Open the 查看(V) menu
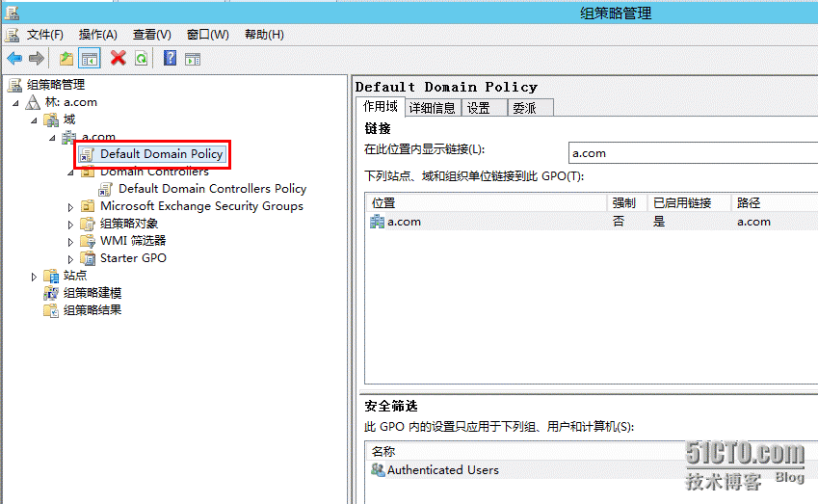 pos(152,35)
